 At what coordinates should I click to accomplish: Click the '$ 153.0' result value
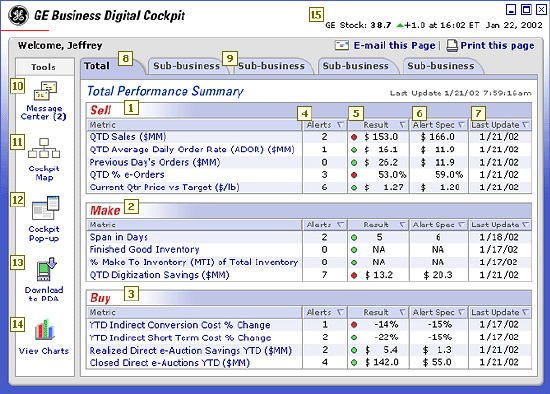click(x=381, y=137)
